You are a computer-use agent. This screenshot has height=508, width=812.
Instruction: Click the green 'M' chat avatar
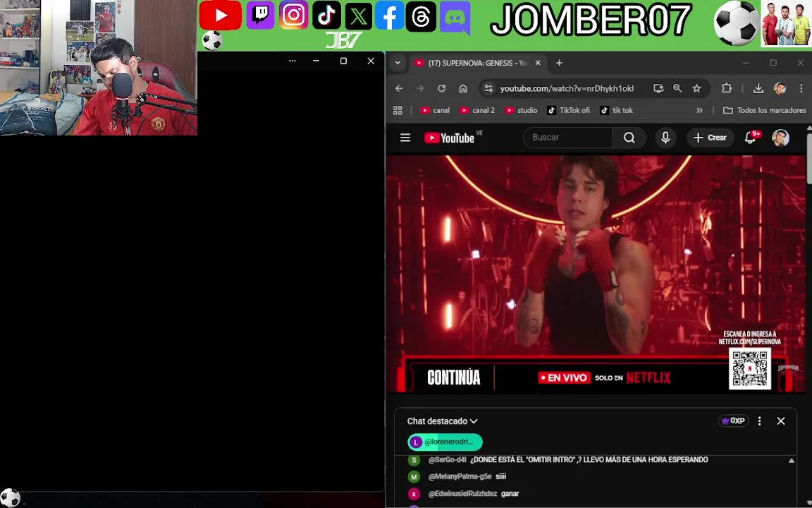(x=414, y=477)
